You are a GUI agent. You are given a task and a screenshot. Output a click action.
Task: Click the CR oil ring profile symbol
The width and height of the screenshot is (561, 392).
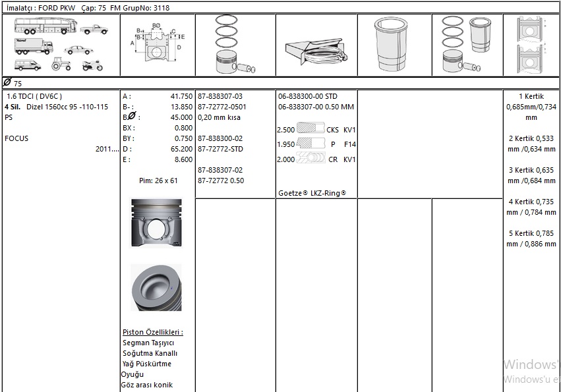click(311, 159)
